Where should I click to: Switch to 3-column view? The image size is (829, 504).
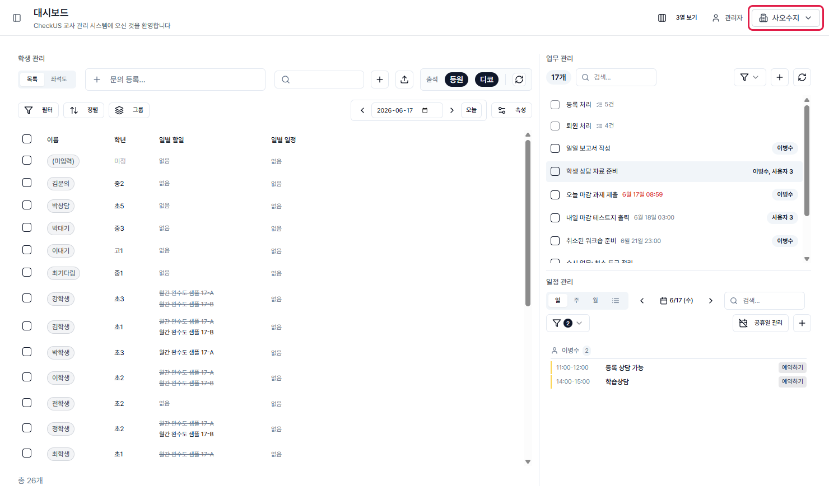tap(678, 18)
